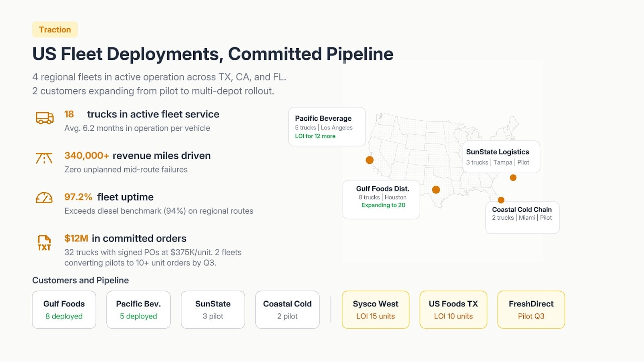Click the $12M committed orders figure
The width and height of the screenshot is (644, 362).
pos(76,239)
